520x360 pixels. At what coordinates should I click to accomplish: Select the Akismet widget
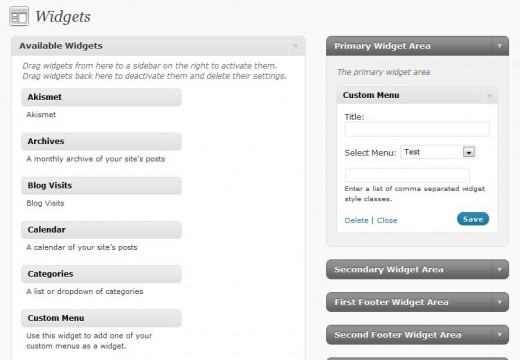tap(101, 97)
